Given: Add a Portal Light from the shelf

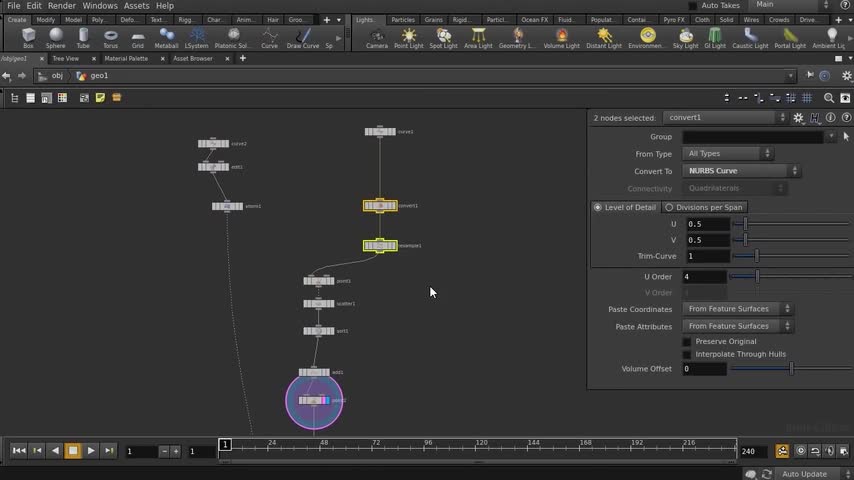Looking at the screenshot, I should click(x=790, y=38).
